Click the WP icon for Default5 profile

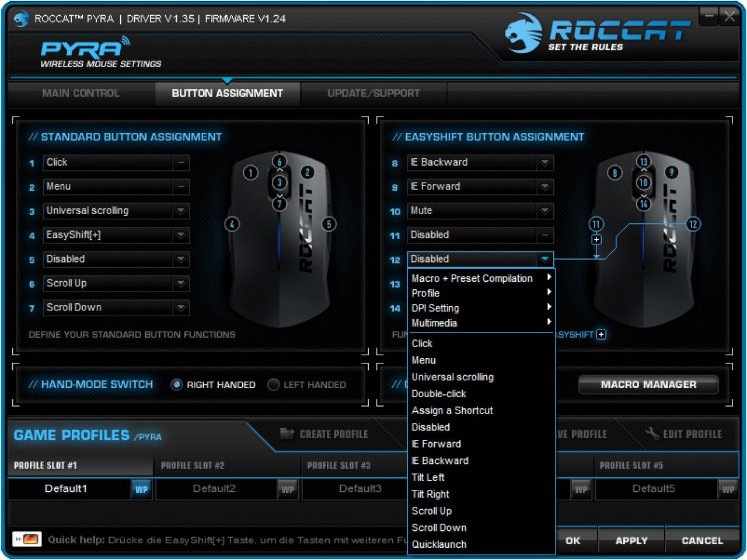click(x=728, y=489)
